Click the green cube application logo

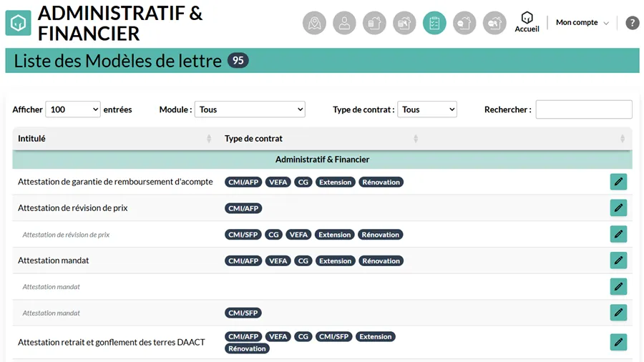click(x=18, y=23)
